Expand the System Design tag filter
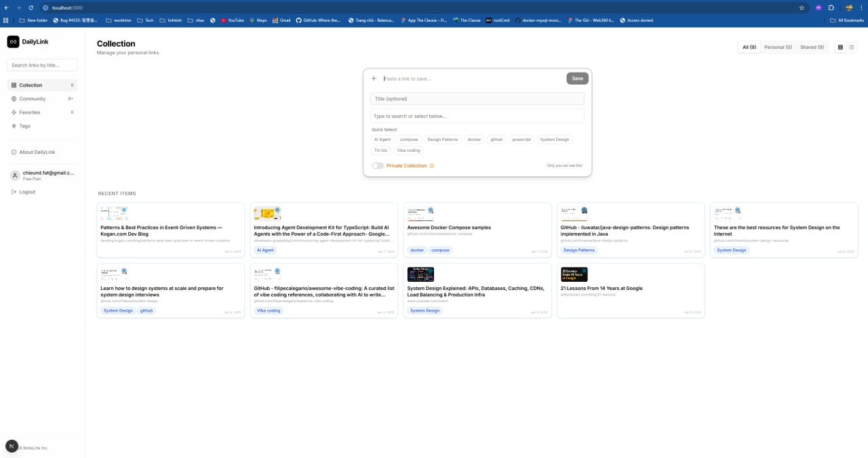The width and height of the screenshot is (868, 458). tap(555, 140)
